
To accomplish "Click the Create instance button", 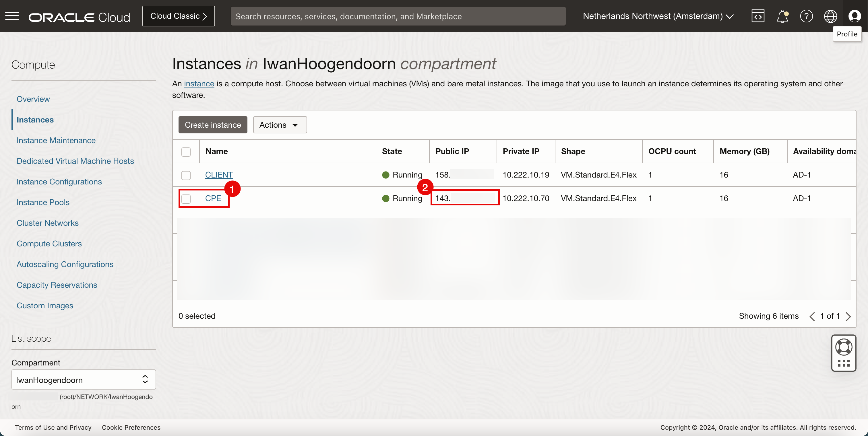I will (213, 125).
